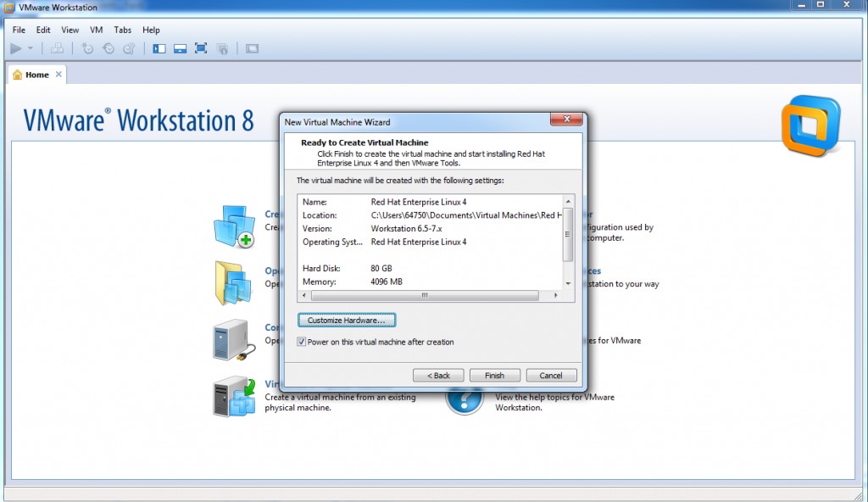
Task: Open the View menu
Action: click(x=70, y=30)
